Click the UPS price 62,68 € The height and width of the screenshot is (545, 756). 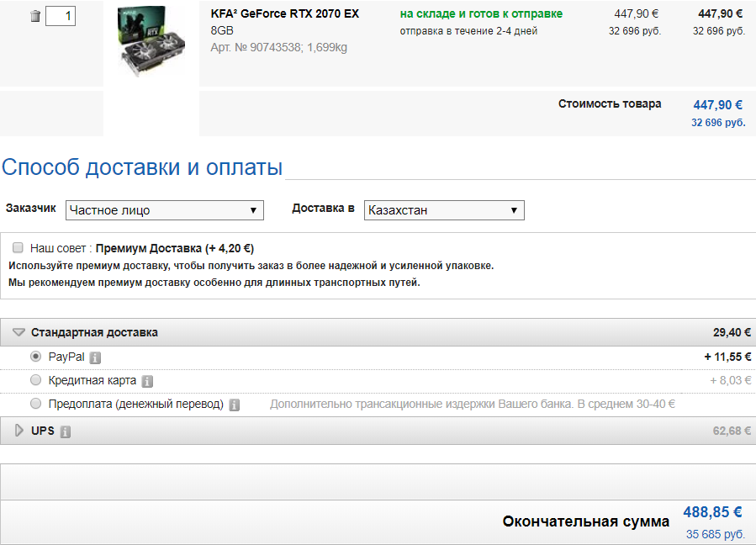(x=732, y=431)
